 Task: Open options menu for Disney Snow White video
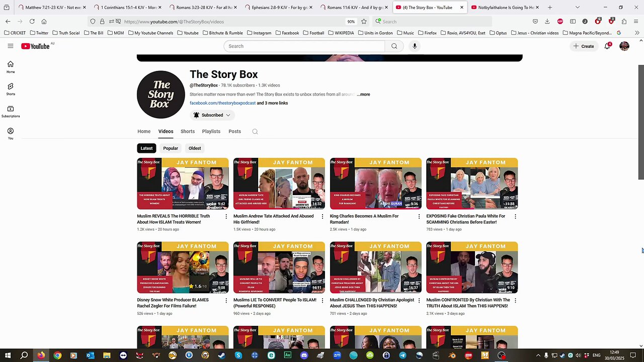226,300
